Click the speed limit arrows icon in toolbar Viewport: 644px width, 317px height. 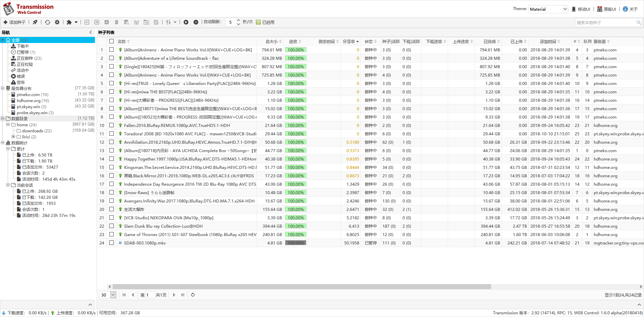[169, 22]
